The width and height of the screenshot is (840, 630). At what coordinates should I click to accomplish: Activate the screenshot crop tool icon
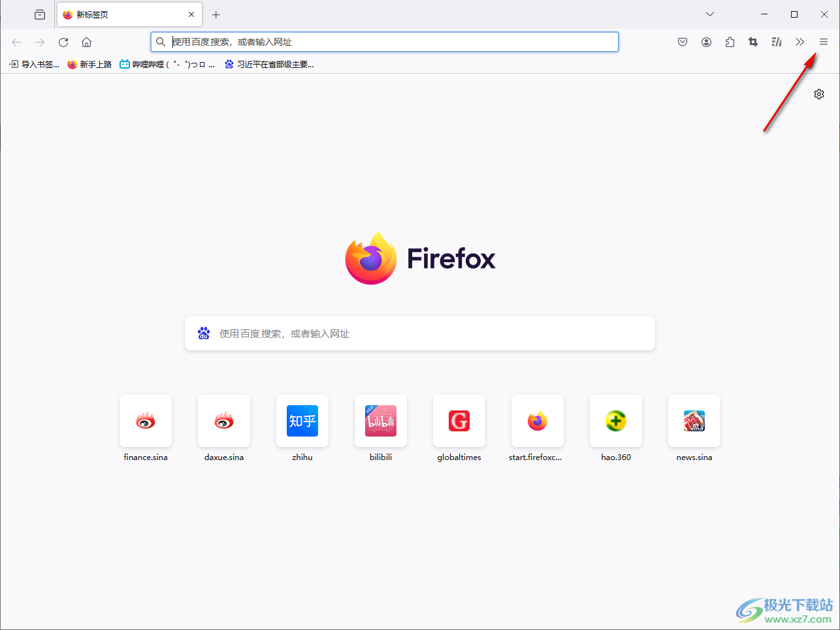(x=753, y=42)
